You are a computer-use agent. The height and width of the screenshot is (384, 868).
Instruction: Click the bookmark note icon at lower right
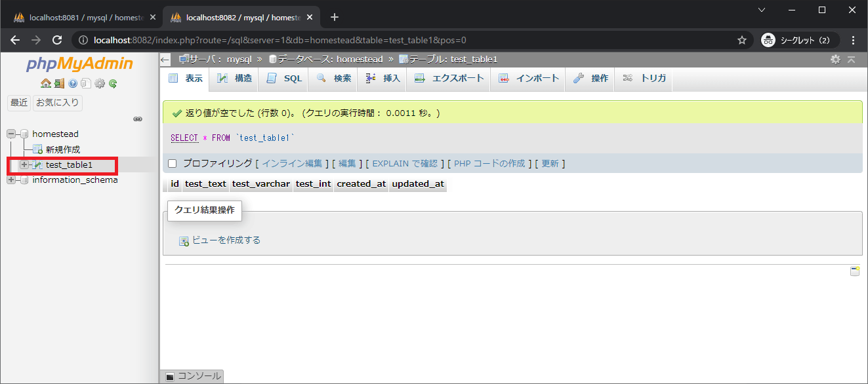pos(855,271)
